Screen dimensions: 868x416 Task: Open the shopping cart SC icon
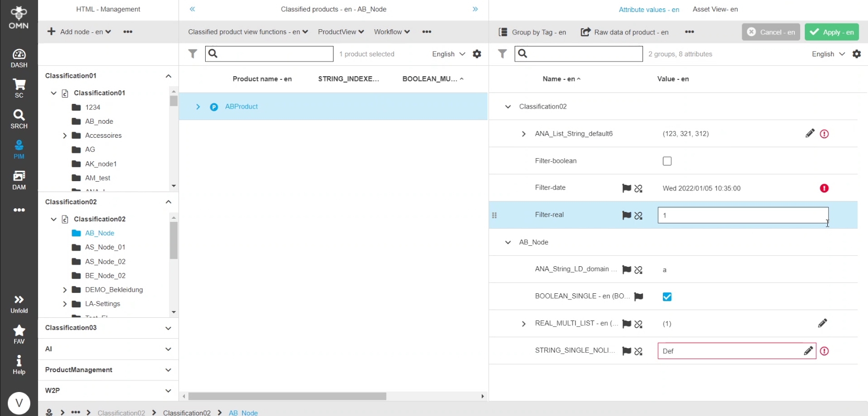[19, 88]
